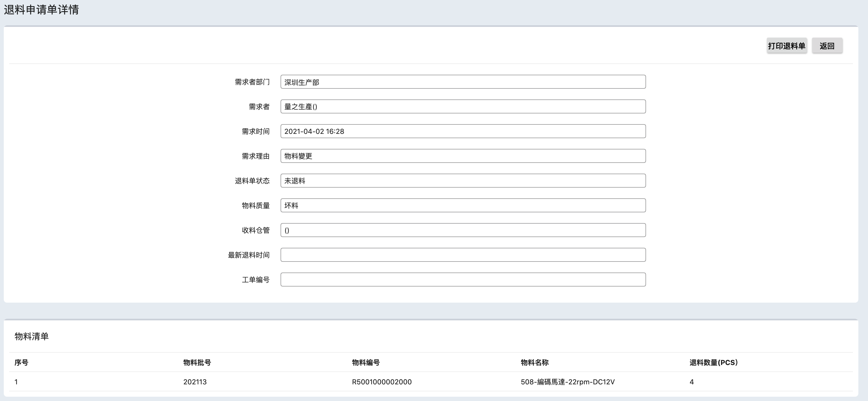The height and width of the screenshot is (401, 868).
Task: Click the 退料数量(PCS) column header
Action: [x=714, y=363]
